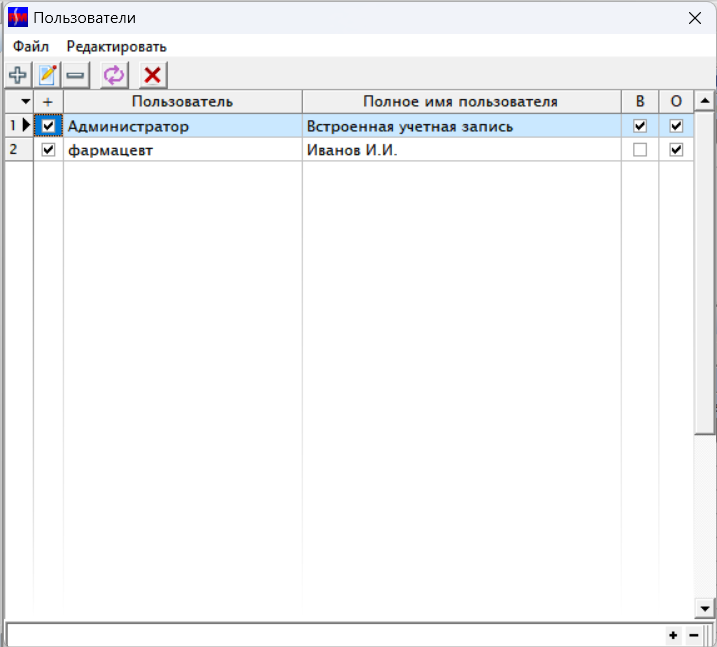The height and width of the screenshot is (647, 717).
Task: Refresh the user list with the purple arrows
Action: (114, 75)
